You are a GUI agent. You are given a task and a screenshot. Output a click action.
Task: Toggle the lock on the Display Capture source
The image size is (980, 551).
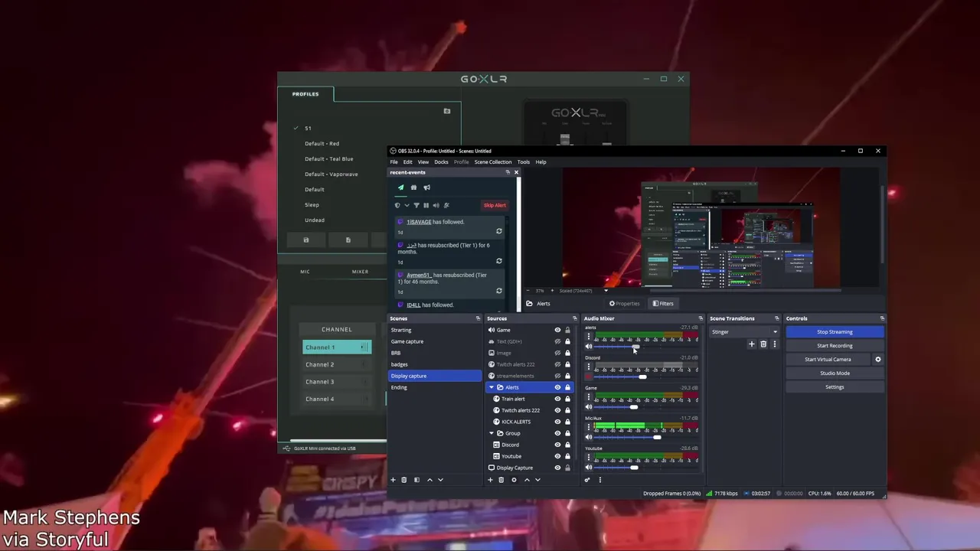click(x=567, y=468)
